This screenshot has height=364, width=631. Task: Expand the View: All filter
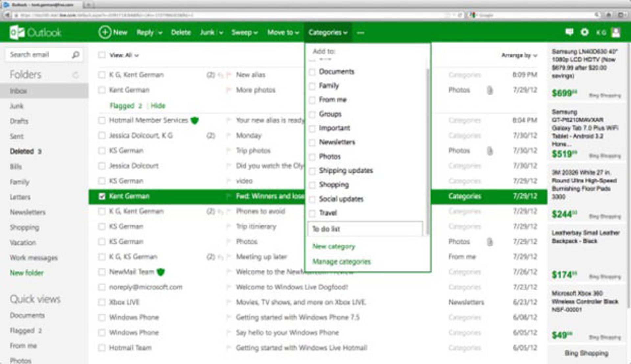tap(124, 55)
